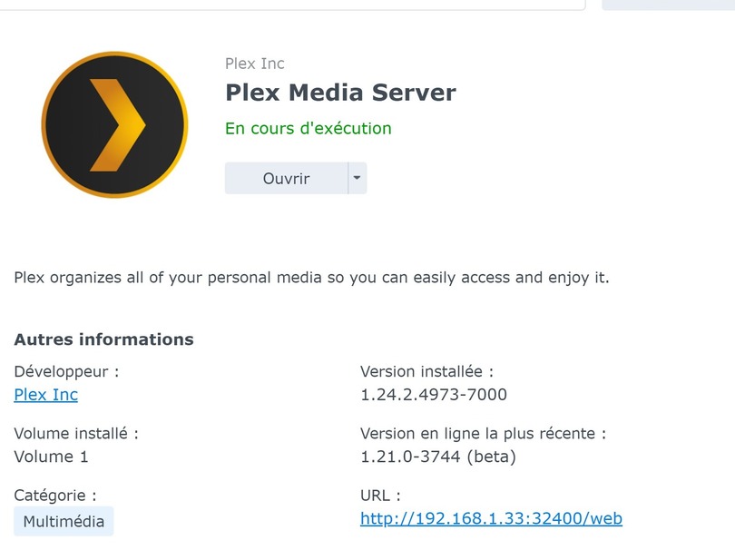Screen dimensions: 735x560
Task: Click the installed version number 1.24.2.4973-7000
Action: point(434,395)
